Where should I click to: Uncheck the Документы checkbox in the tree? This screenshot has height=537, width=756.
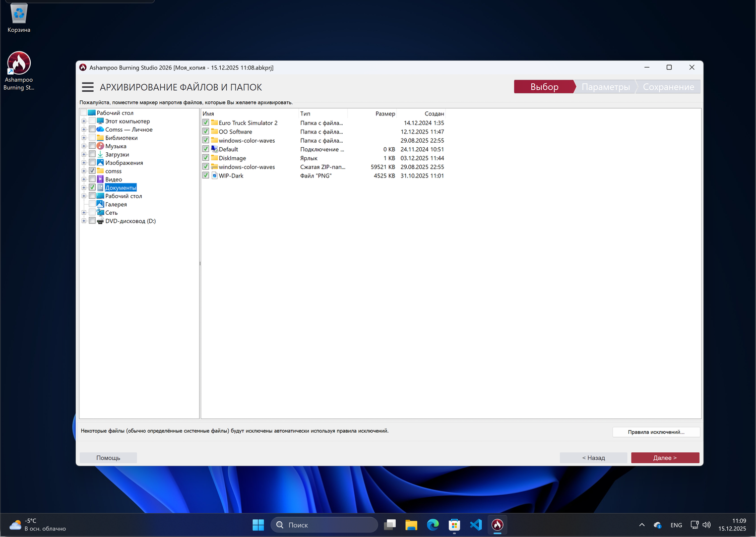pyautogui.click(x=92, y=188)
